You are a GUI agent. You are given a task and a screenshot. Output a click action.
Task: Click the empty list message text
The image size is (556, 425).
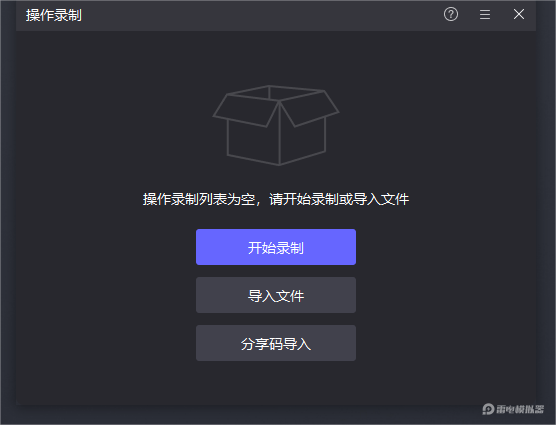pyautogui.click(x=276, y=199)
